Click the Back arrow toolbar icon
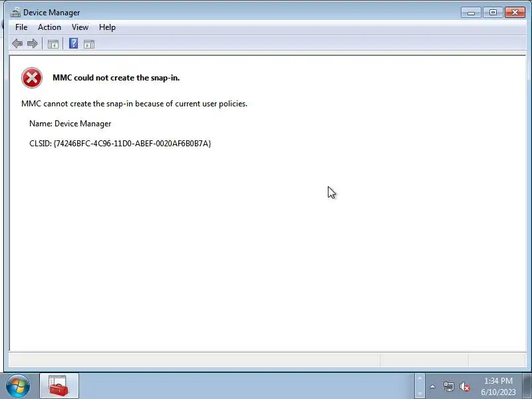Image resolution: width=532 pixels, height=399 pixels. coord(17,43)
